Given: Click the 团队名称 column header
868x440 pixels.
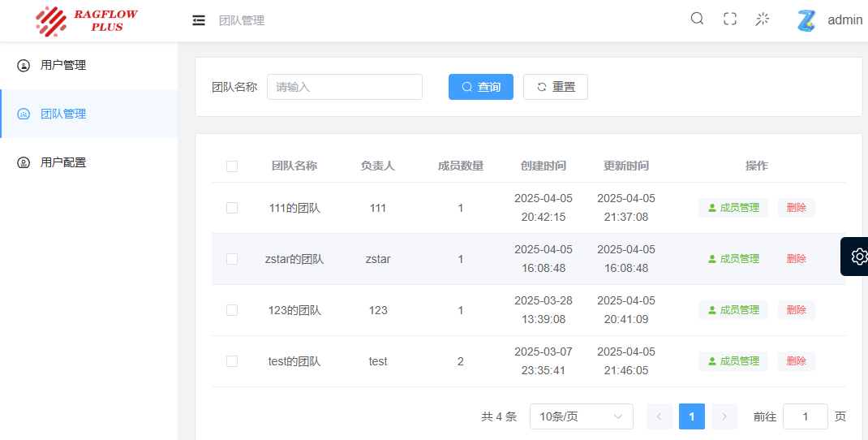Looking at the screenshot, I should coord(294,166).
